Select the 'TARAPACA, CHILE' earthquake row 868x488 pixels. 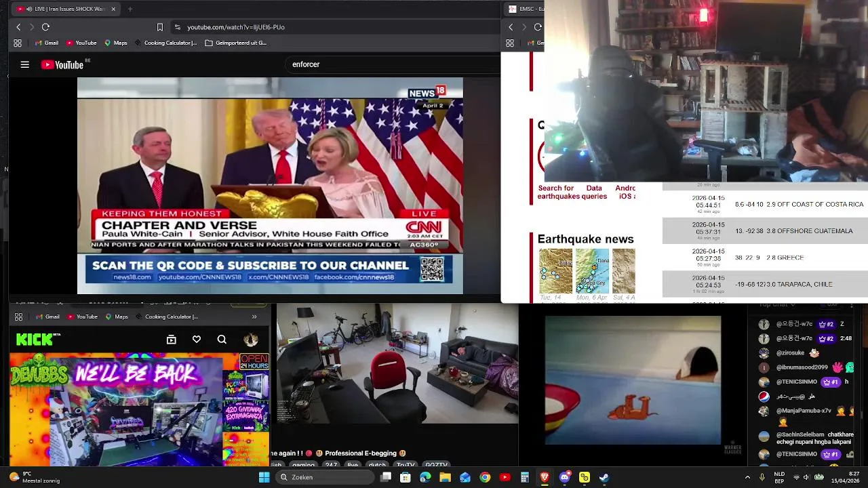[765, 284]
